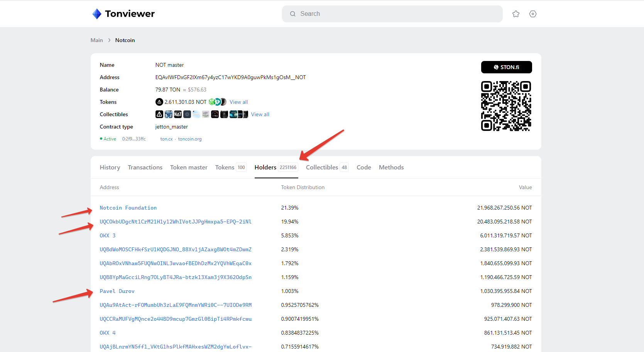
Task: Click the NOT master name value
Action: tap(169, 65)
